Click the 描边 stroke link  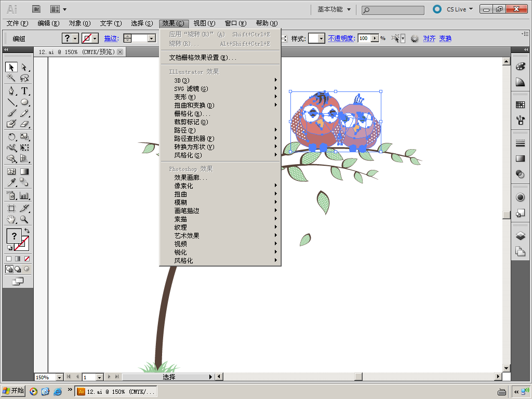(111, 38)
